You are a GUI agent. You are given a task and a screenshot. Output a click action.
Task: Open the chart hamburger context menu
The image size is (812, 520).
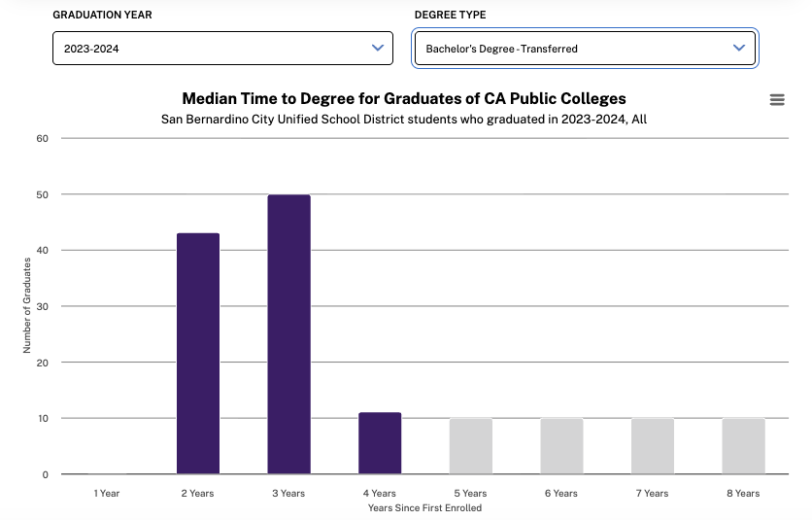(777, 100)
